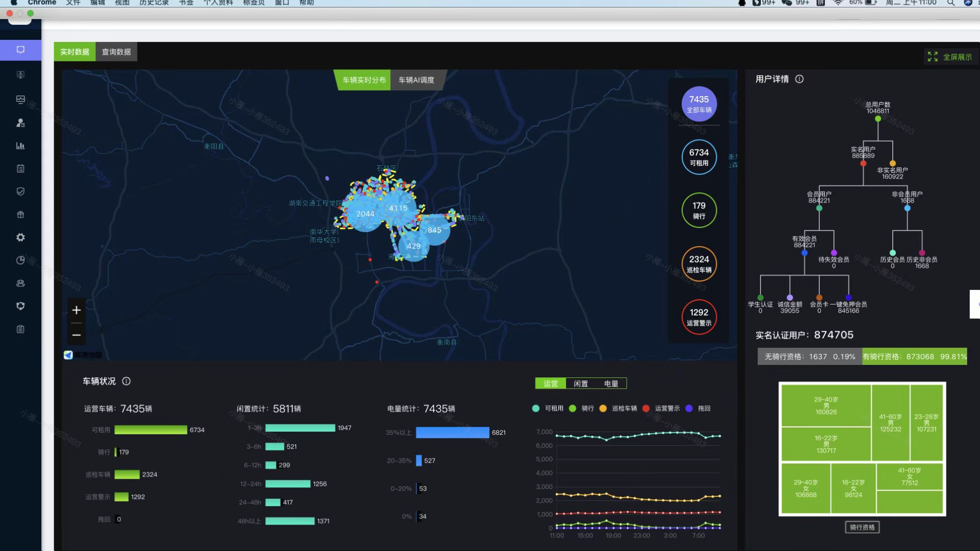The width and height of the screenshot is (980, 551).
Task: Click the 41-60岁 男 125232 treemap block
Action: point(891,423)
